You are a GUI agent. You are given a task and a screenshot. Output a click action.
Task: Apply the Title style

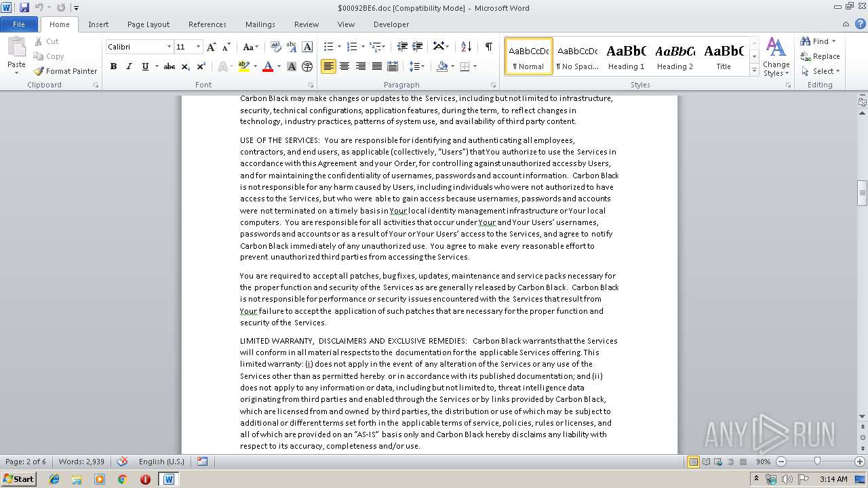724,56
